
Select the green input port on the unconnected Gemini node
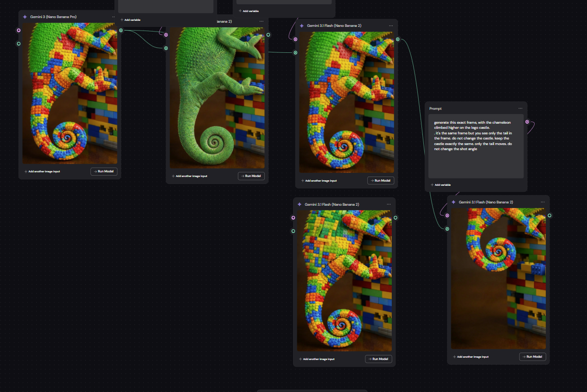point(293,231)
